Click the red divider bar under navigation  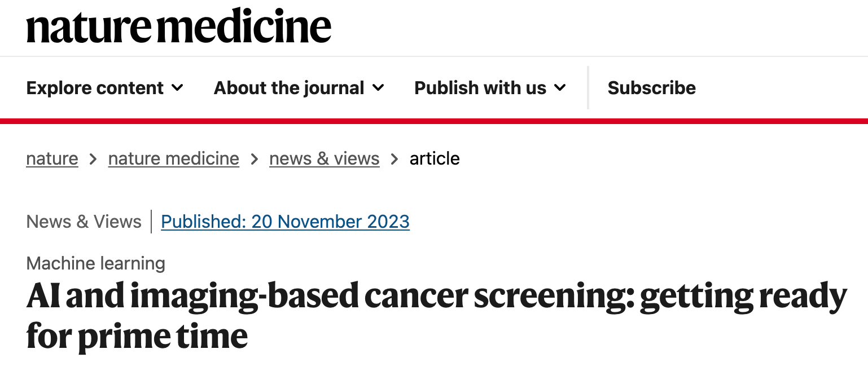click(434, 121)
